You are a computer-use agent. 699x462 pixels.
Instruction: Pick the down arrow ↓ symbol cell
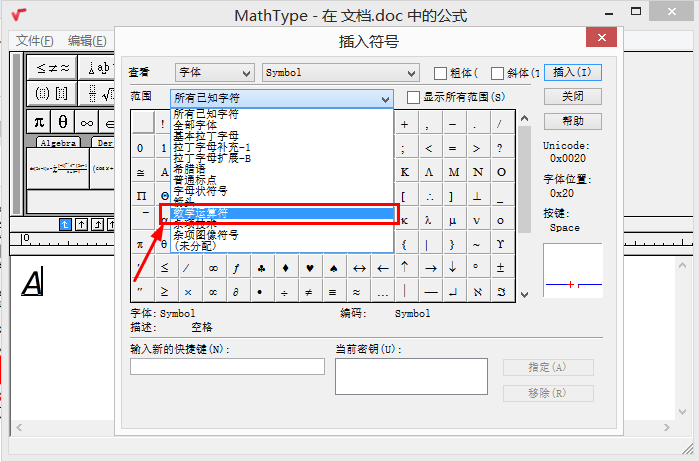tap(453, 267)
